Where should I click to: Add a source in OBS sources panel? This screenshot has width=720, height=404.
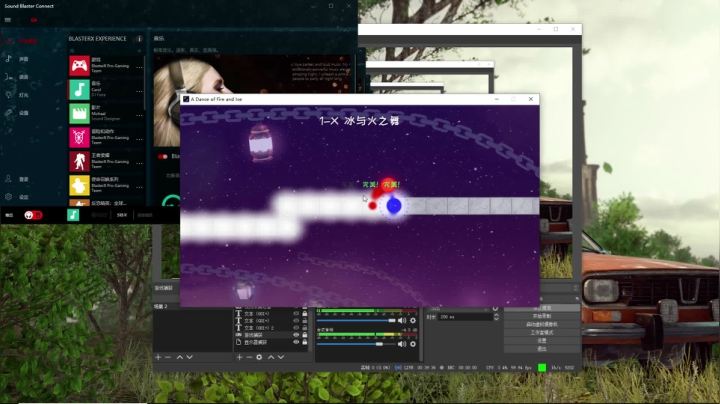239,357
